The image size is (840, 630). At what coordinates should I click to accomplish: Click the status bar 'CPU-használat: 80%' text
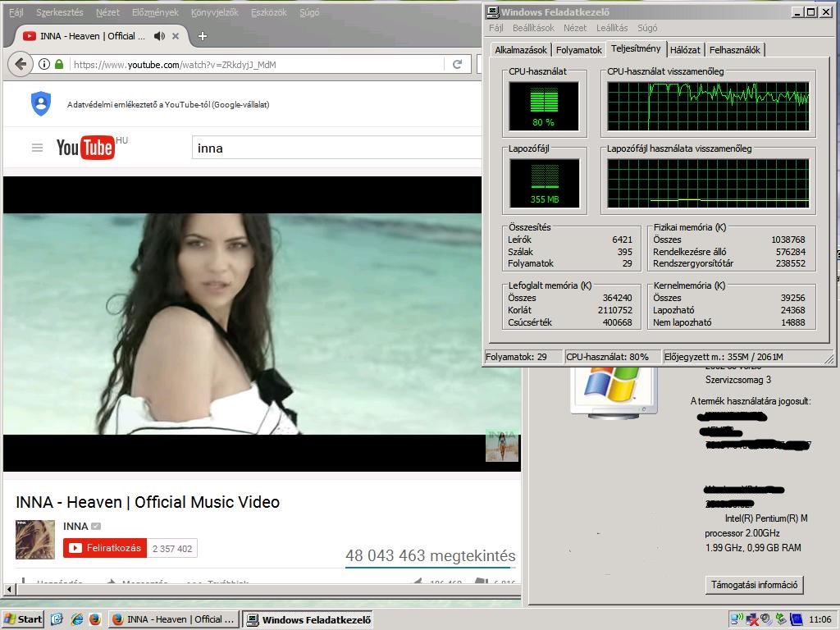607,357
